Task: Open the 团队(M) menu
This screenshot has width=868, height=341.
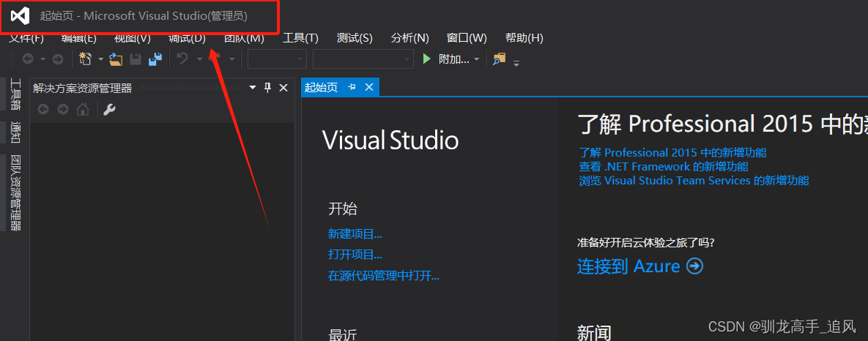Action: pyautogui.click(x=244, y=38)
